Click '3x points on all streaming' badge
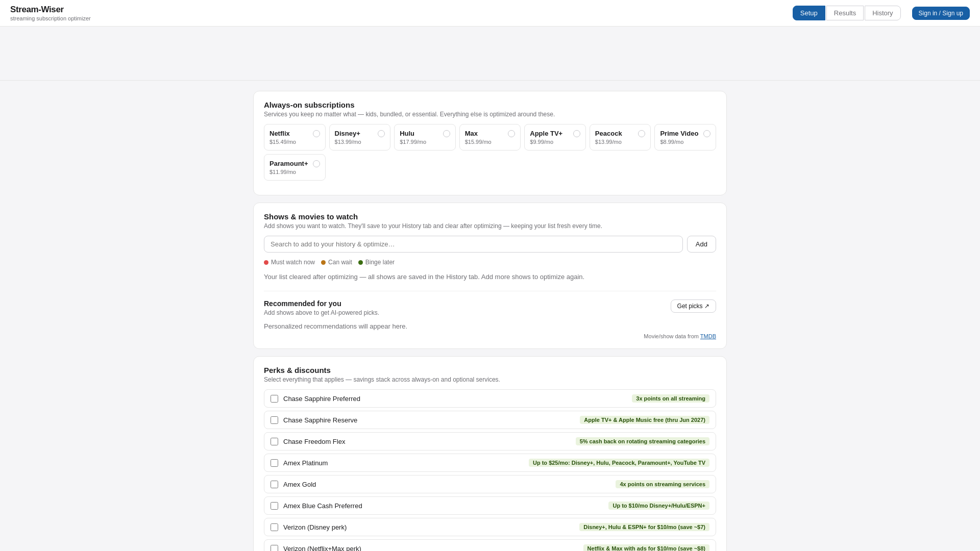 pos(671,399)
